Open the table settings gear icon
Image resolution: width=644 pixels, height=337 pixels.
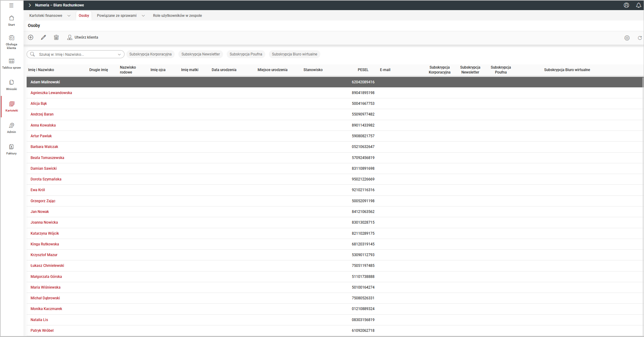tap(627, 38)
